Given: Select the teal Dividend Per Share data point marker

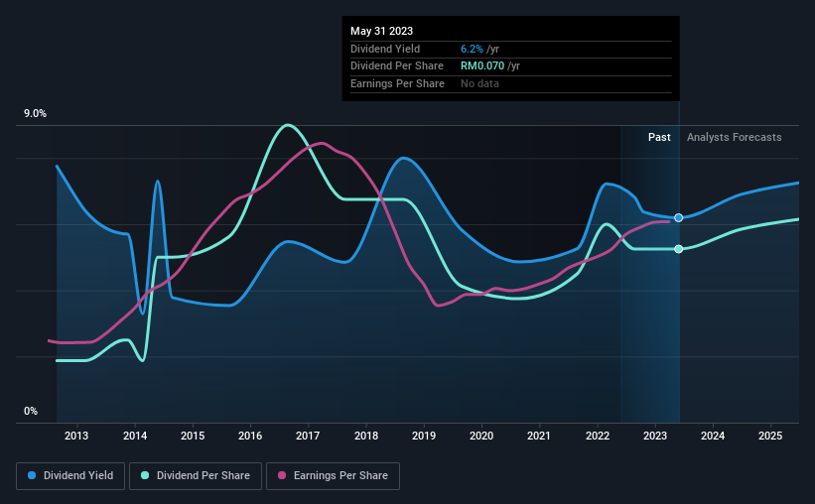Looking at the screenshot, I should [x=678, y=249].
